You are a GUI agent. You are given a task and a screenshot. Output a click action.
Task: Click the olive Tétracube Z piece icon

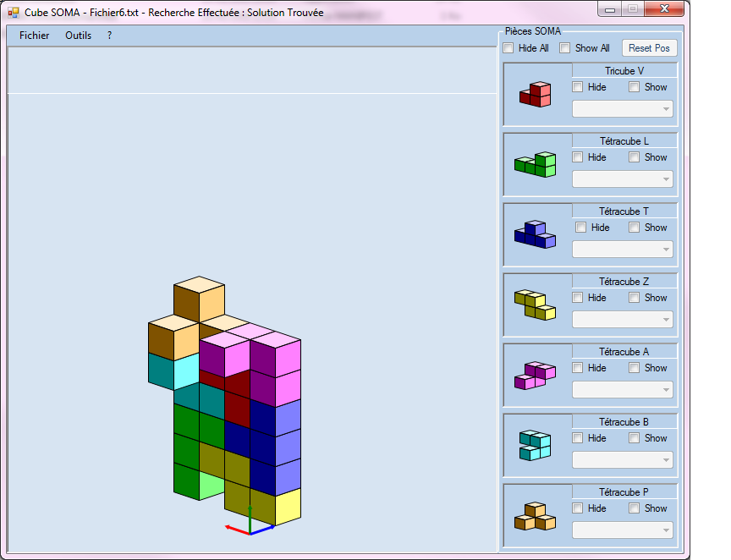[535, 305]
